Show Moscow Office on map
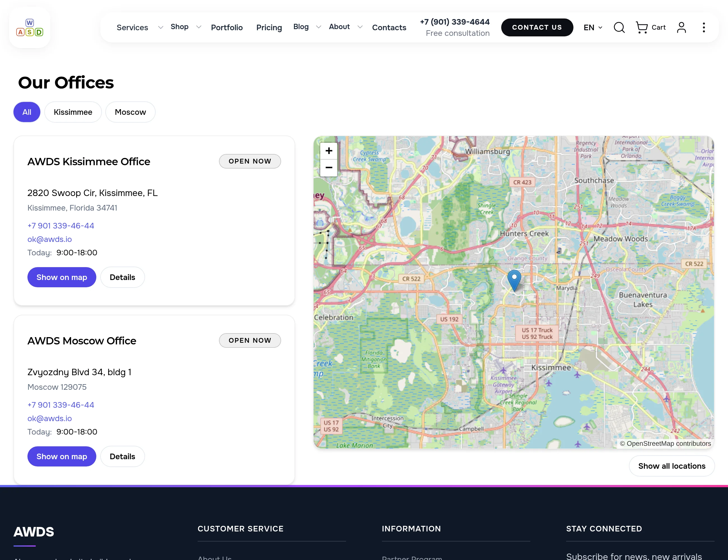This screenshot has height=560, width=728. point(62,456)
